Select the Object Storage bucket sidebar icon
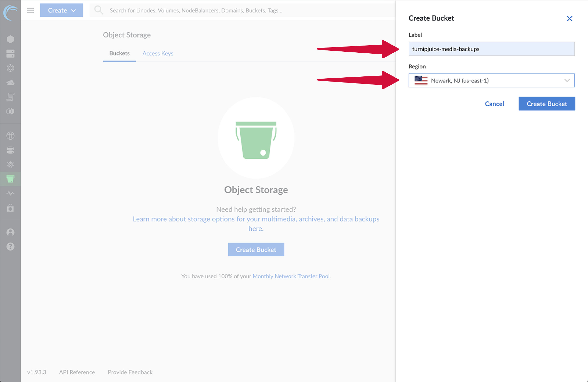Viewport: 588px width, 382px height. click(x=10, y=179)
